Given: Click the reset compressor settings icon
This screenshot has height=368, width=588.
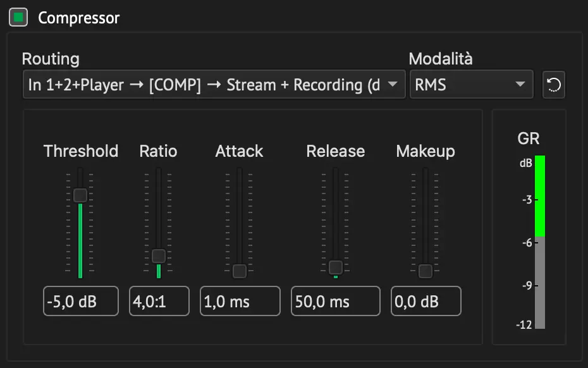Looking at the screenshot, I should click(553, 85).
